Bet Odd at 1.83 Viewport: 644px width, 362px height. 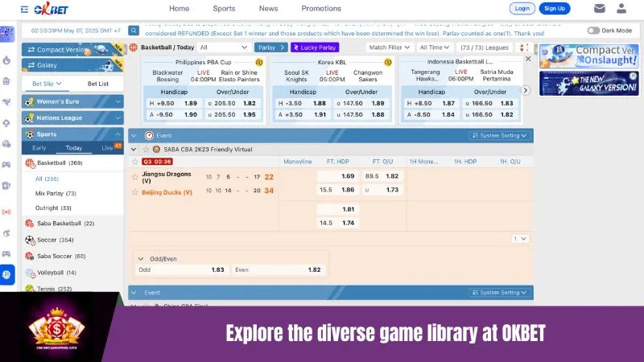pyautogui.click(x=180, y=269)
